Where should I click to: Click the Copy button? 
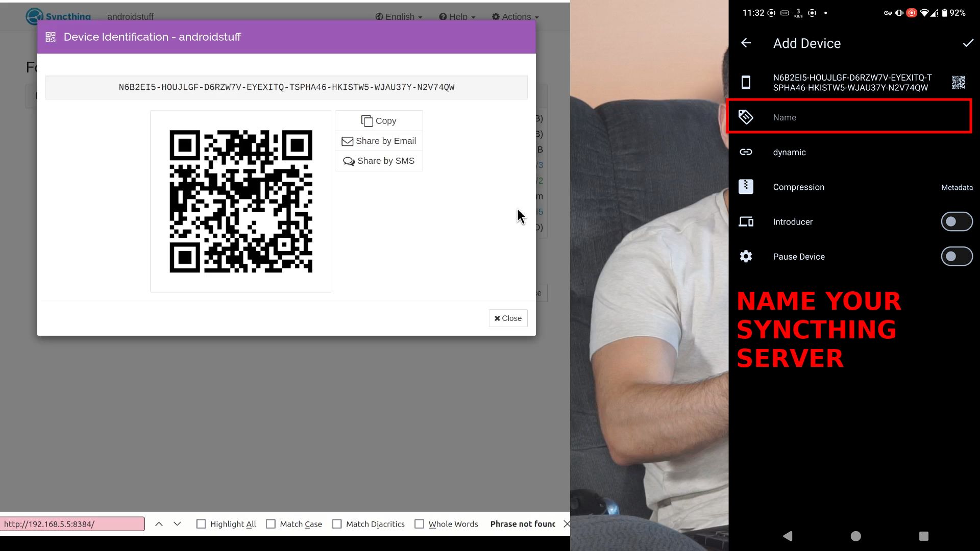[379, 120]
